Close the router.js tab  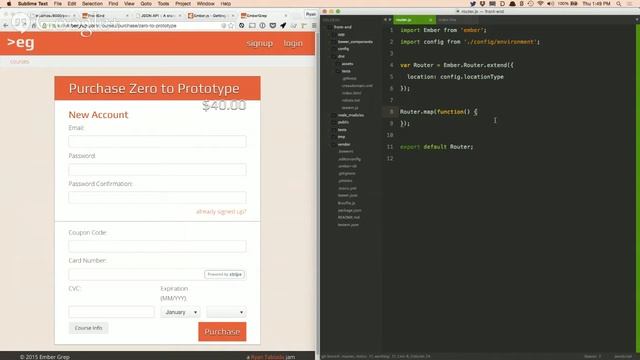point(430,20)
